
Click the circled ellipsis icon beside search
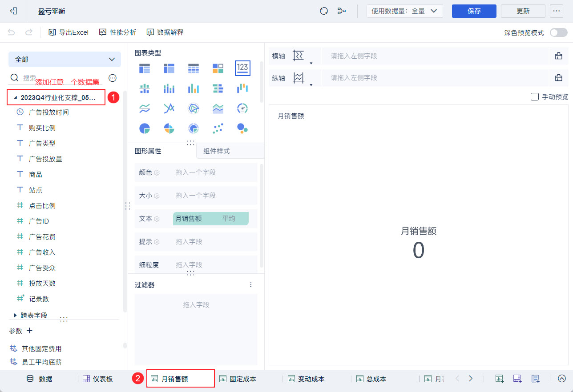[x=113, y=78]
